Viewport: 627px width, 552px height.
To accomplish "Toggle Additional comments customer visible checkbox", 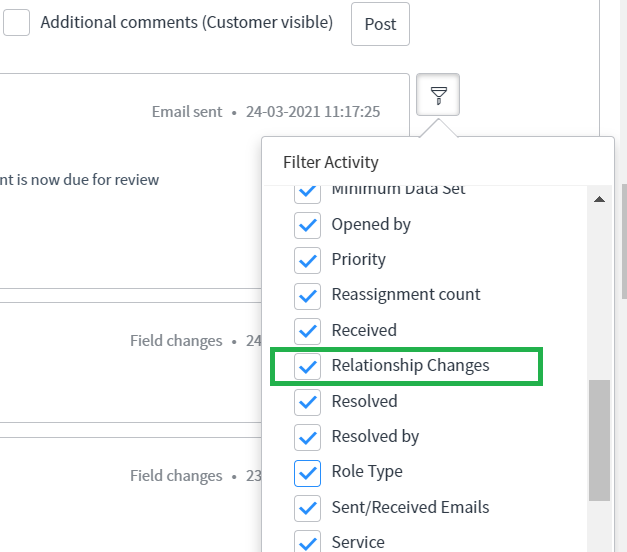I will pos(16,23).
